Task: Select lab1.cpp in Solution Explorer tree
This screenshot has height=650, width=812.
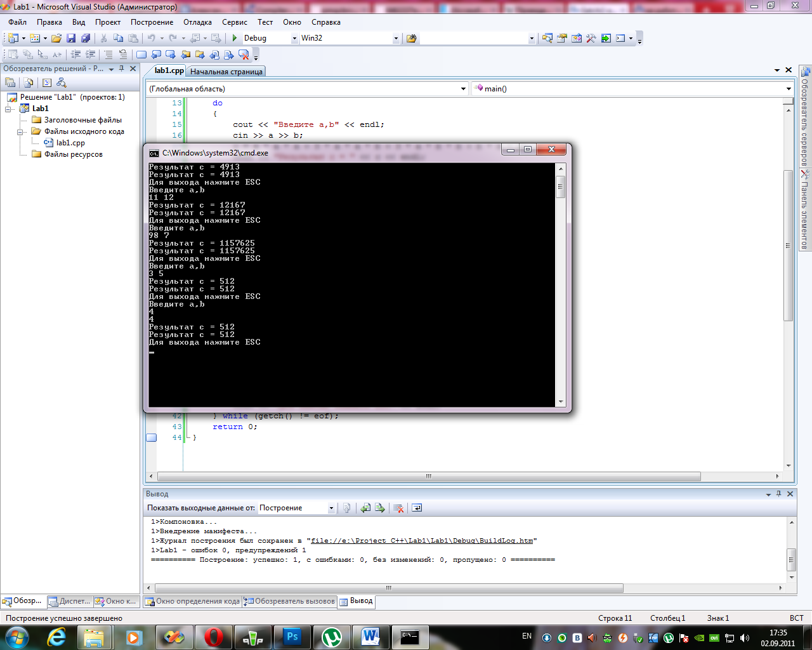Action: click(70, 143)
